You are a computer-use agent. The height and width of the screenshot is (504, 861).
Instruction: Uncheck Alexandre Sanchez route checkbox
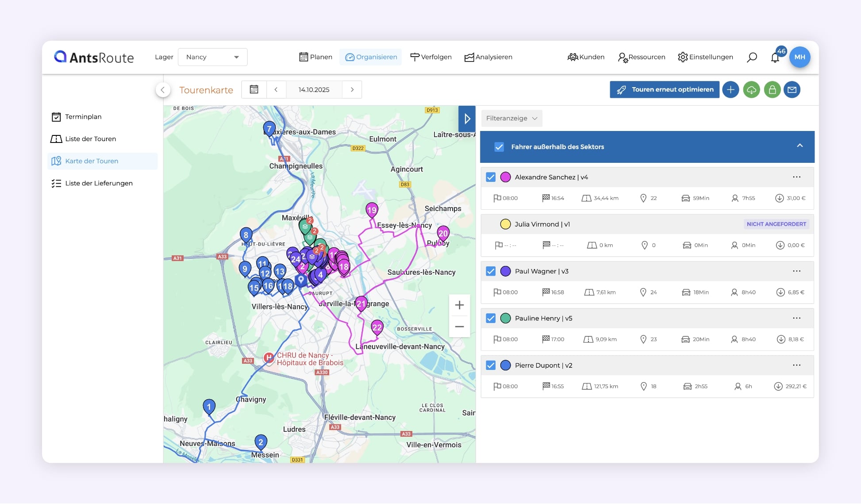491,177
